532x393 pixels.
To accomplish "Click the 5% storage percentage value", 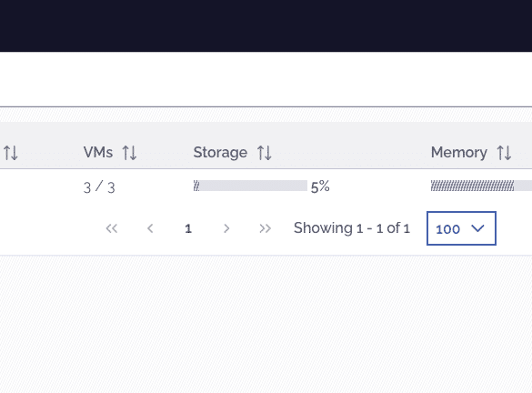I will [x=320, y=186].
